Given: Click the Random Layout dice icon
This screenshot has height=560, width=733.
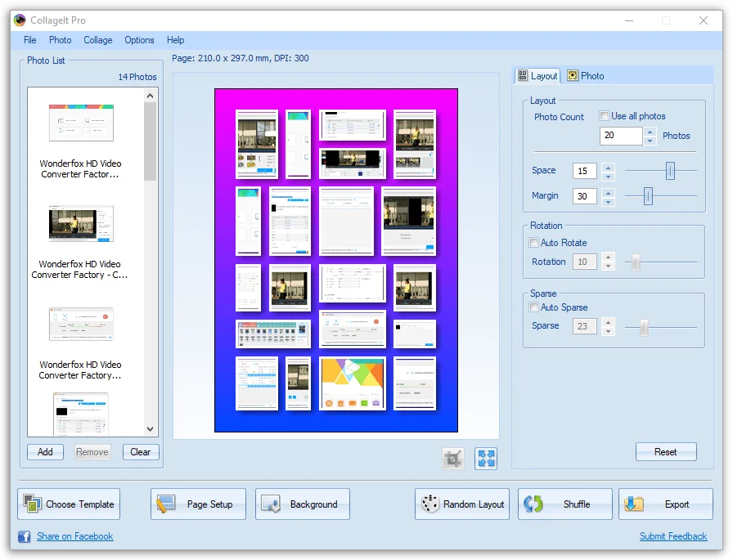Looking at the screenshot, I should pos(430,504).
